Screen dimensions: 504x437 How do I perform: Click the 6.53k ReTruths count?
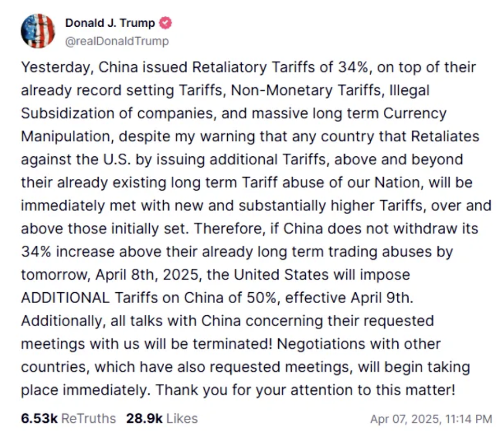click(39, 418)
